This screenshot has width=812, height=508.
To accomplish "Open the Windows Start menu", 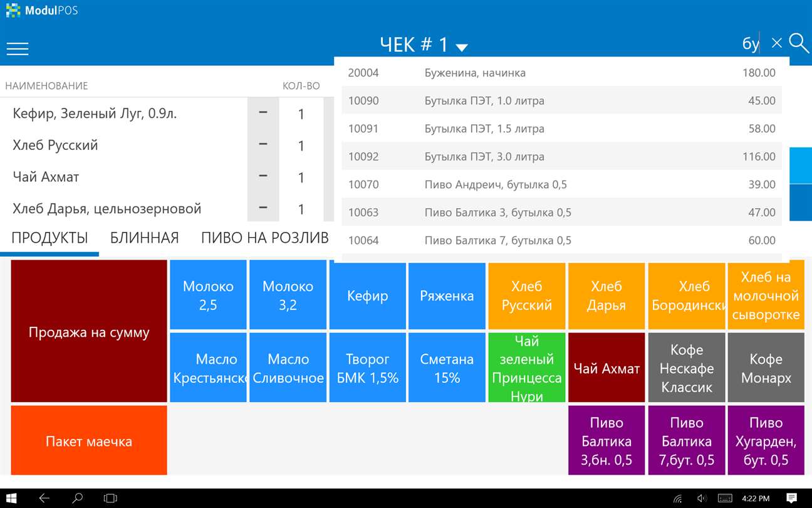I will [x=11, y=499].
